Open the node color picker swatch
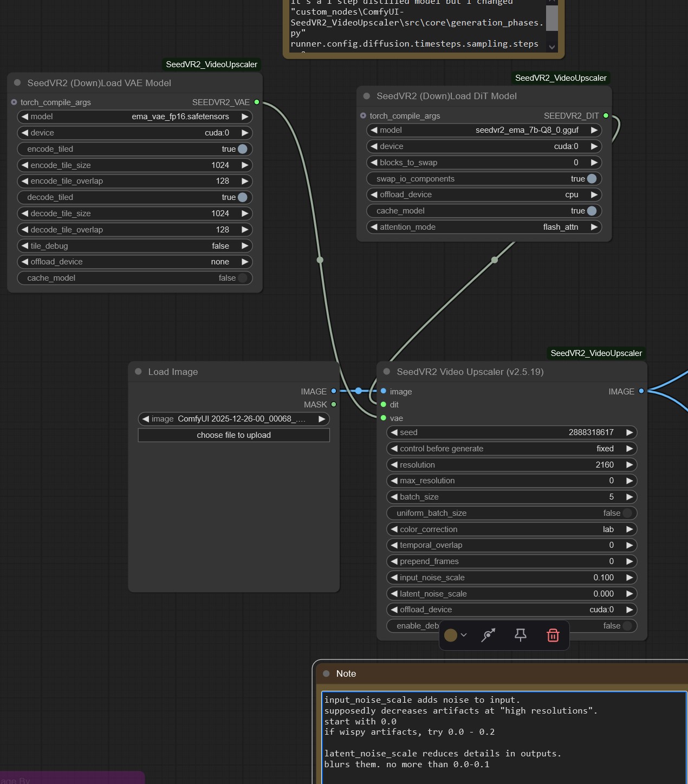This screenshot has width=688, height=784. click(451, 635)
